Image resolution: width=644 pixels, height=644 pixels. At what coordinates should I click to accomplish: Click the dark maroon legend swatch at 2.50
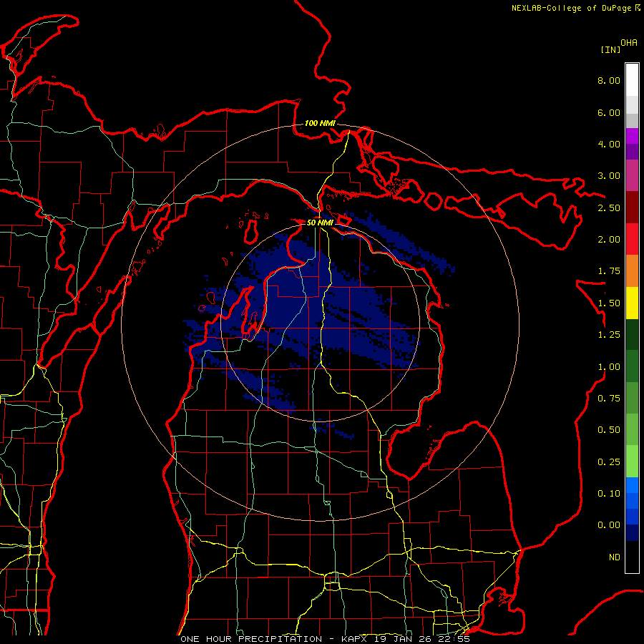pos(632,208)
